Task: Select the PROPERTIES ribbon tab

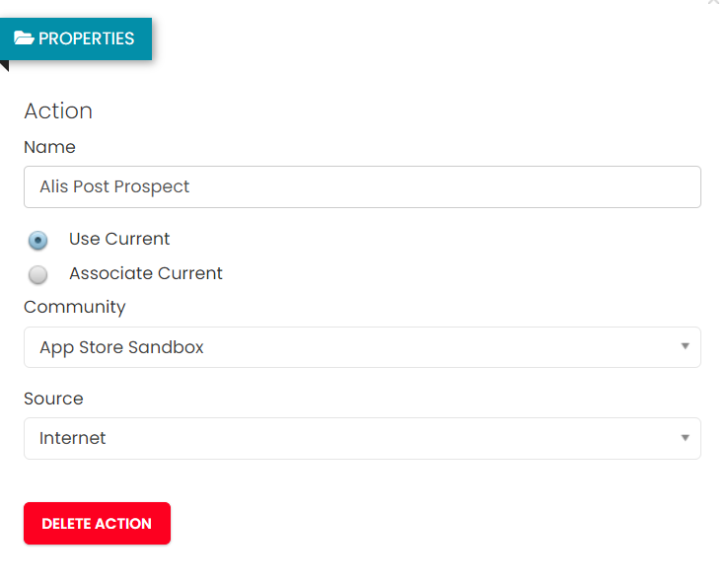Action: click(x=76, y=39)
